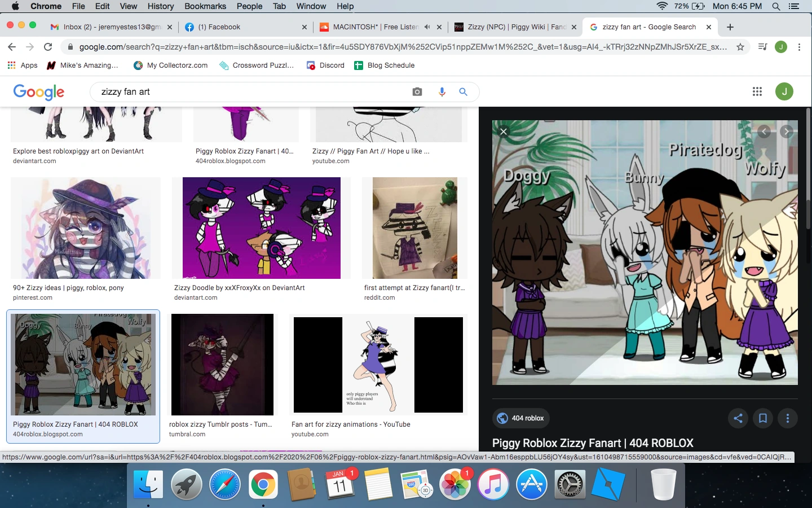
Task: Reload the Google search results page
Action: [48, 47]
